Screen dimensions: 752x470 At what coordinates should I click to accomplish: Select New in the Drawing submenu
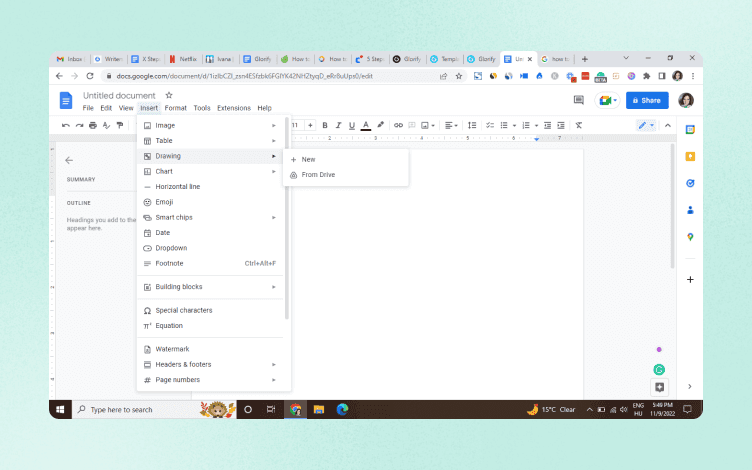[x=347, y=160]
